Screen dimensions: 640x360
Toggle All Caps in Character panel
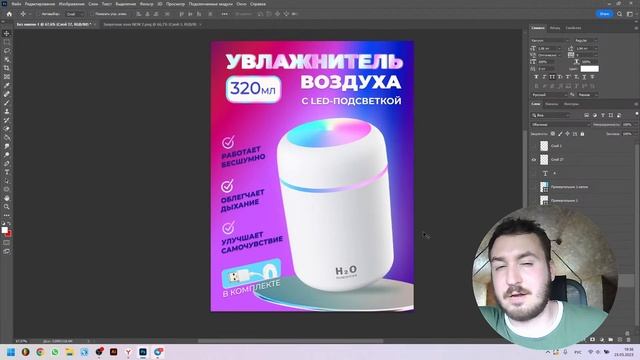coord(552,77)
